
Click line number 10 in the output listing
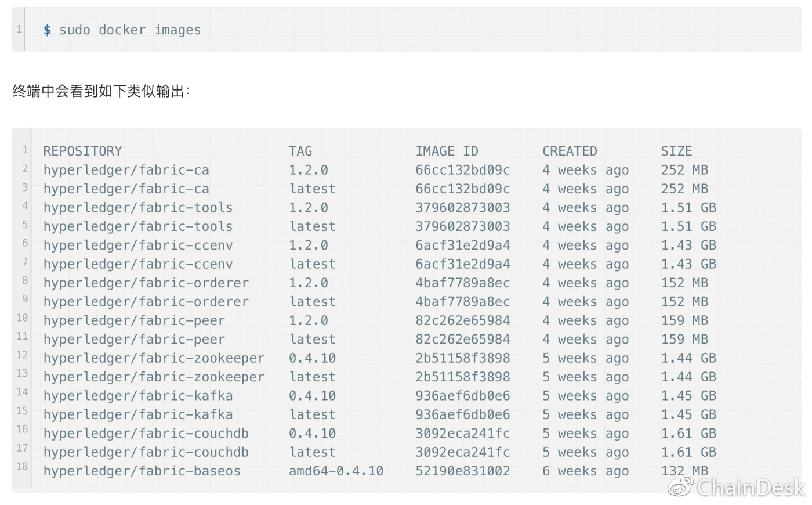click(x=22, y=318)
